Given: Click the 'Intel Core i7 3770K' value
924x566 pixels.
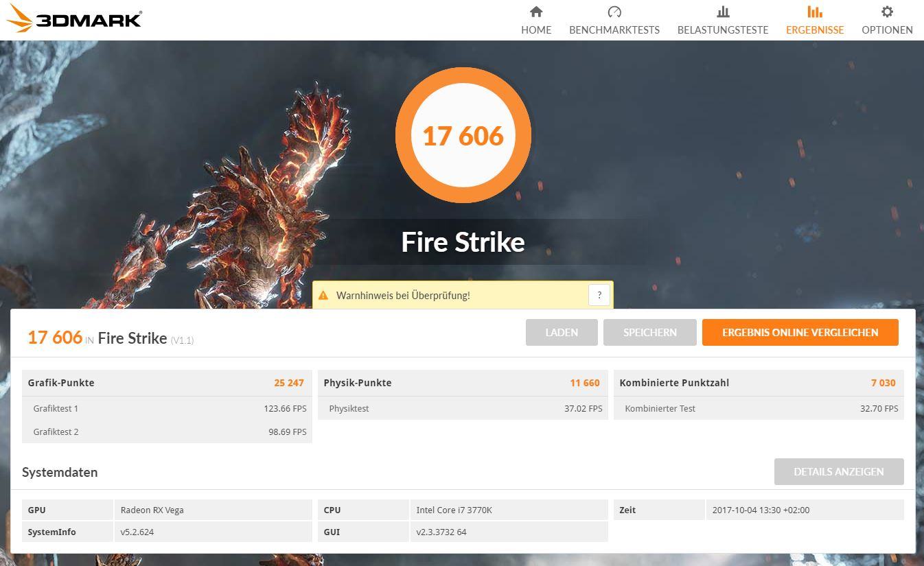Looking at the screenshot, I should [x=454, y=510].
